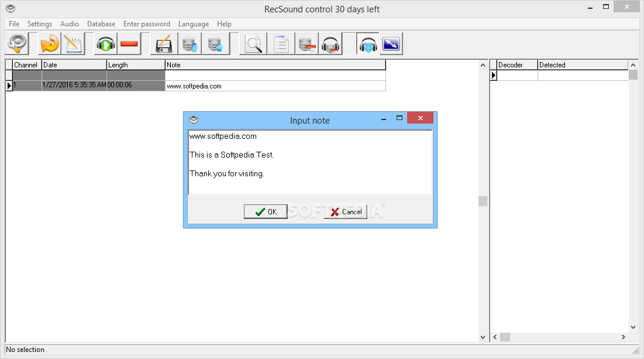Viewport: 644px width, 359px height.
Task: Toggle headphones with blue down arrow icon
Action: click(x=368, y=43)
